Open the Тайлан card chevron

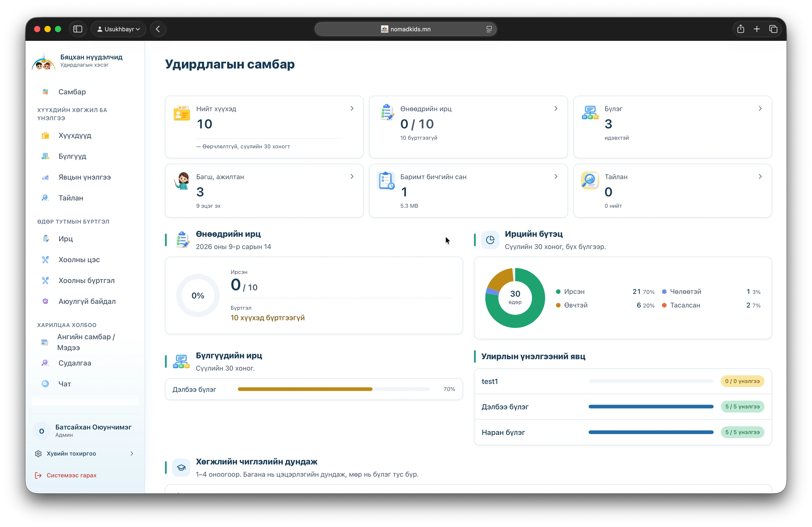click(x=760, y=177)
